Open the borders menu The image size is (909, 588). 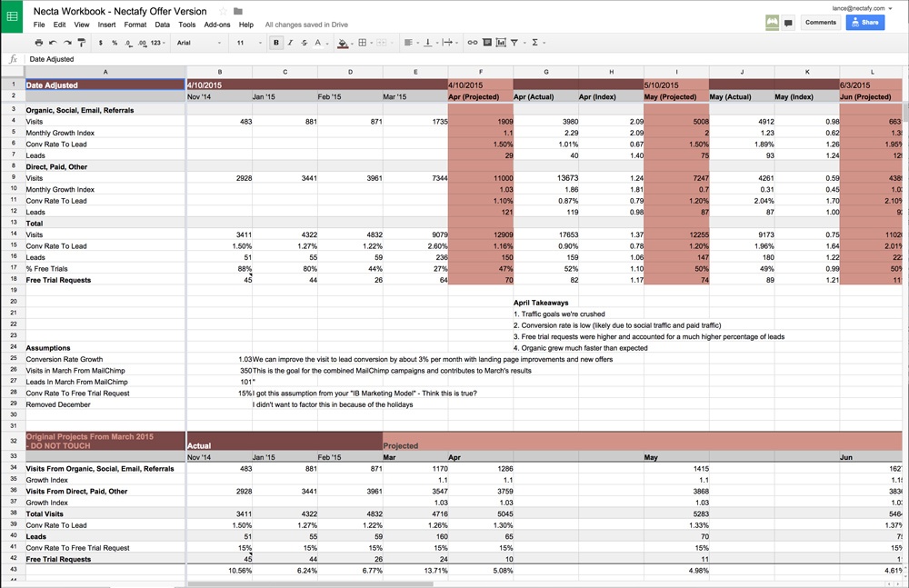pos(363,43)
